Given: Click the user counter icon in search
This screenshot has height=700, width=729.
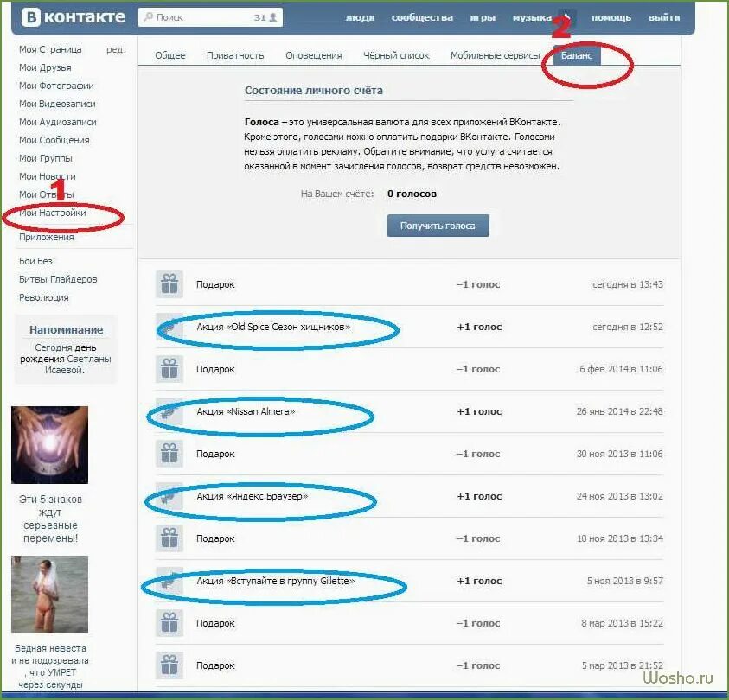Looking at the screenshot, I should pos(273,17).
